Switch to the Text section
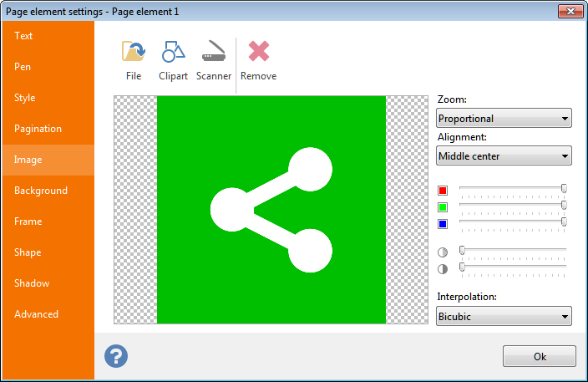Image resolution: width=588 pixels, height=382 pixels. (x=23, y=36)
